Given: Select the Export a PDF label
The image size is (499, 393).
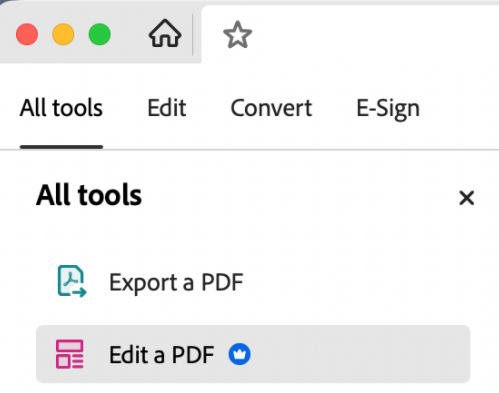Looking at the screenshot, I should click(176, 282).
